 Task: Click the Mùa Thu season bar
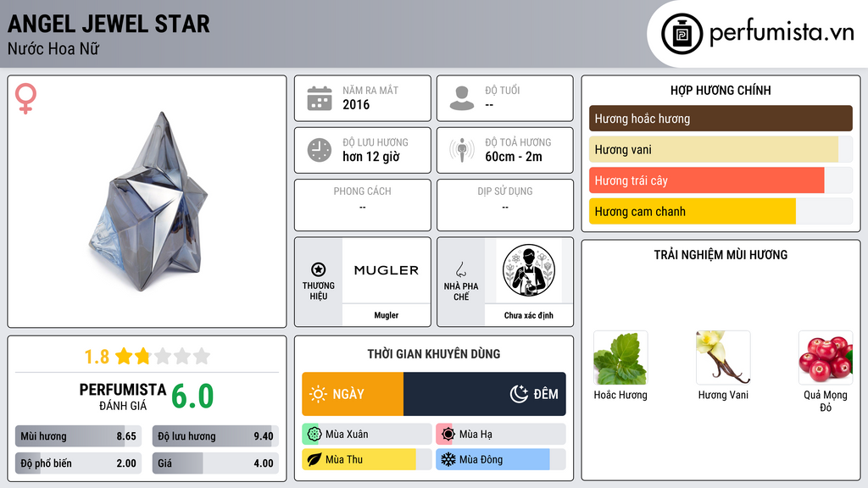tap(367, 460)
